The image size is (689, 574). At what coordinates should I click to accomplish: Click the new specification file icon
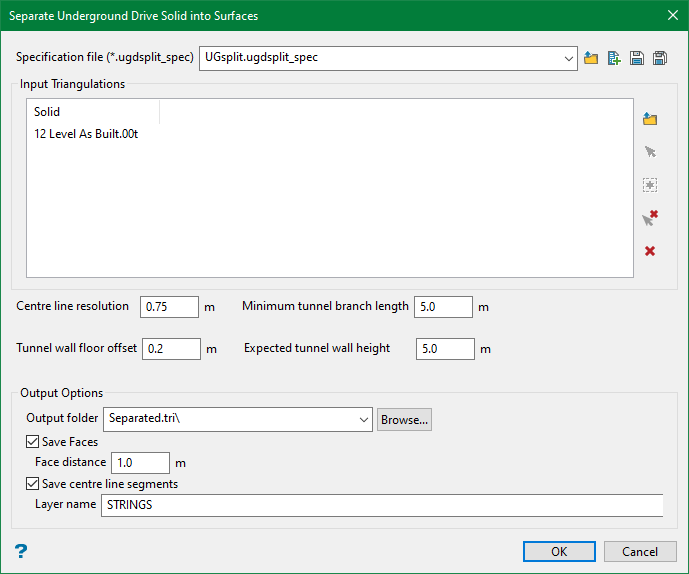(x=614, y=58)
